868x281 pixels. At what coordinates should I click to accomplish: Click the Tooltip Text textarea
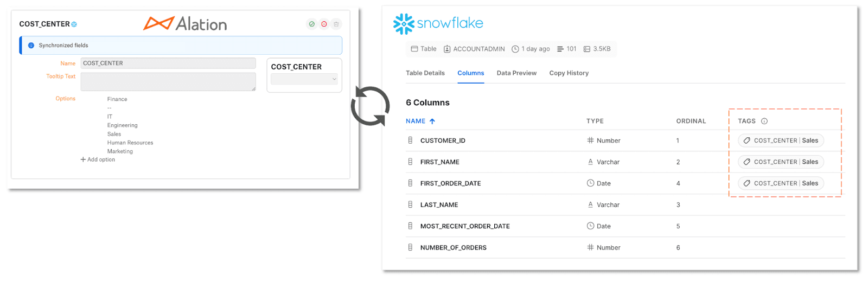[x=168, y=81]
